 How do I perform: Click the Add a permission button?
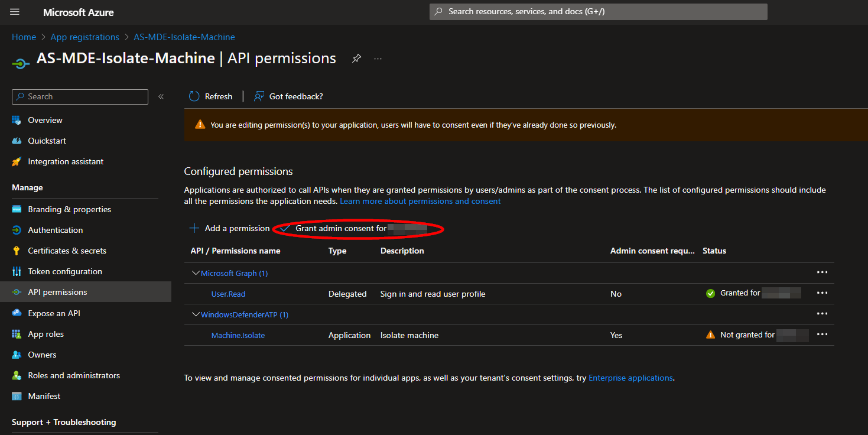click(229, 228)
